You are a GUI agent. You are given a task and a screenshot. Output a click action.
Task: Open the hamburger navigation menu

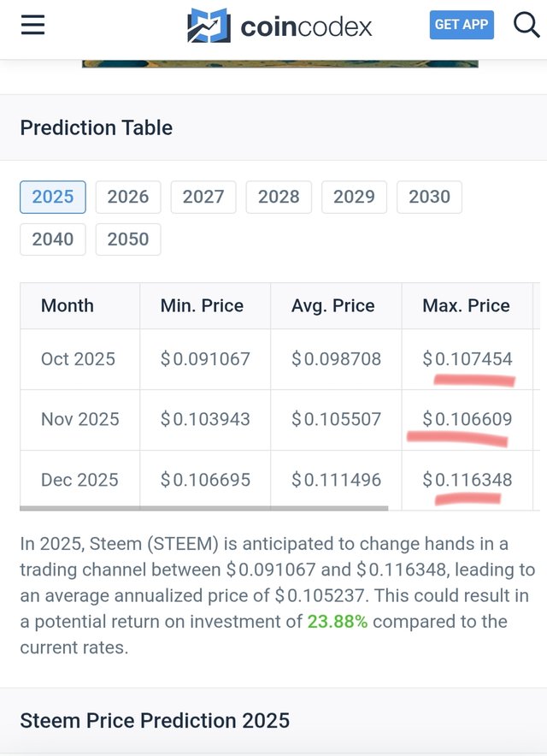pyautogui.click(x=32, y=25)
